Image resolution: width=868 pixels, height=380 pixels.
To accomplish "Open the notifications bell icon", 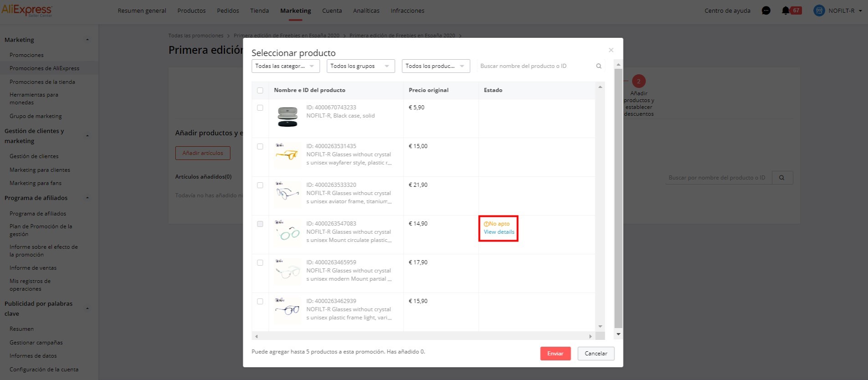I will pyautogui.click(x=786, y=10).
